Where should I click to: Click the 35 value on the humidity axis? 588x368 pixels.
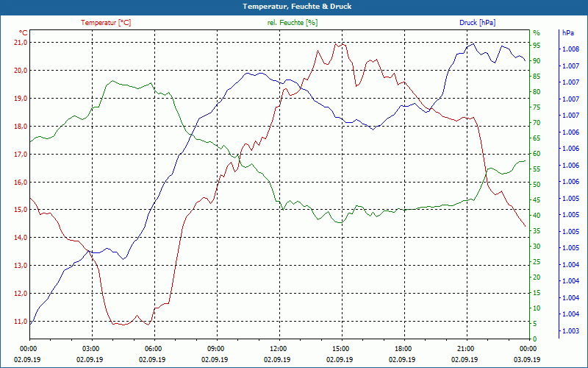(x=537, y=231)
